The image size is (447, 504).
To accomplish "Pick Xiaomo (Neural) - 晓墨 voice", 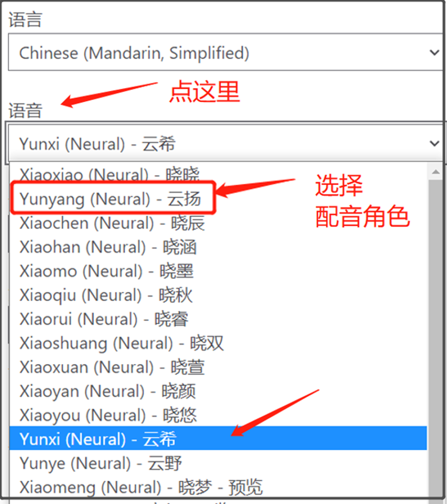I will (x=218, y=271).
